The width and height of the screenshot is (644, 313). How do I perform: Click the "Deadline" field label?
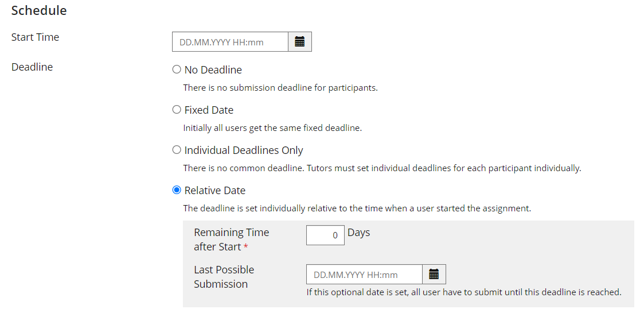tap(32, 67)
